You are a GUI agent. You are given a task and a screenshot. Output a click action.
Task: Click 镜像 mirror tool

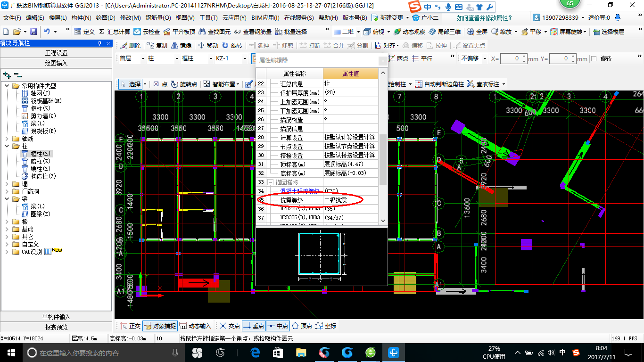181,45
